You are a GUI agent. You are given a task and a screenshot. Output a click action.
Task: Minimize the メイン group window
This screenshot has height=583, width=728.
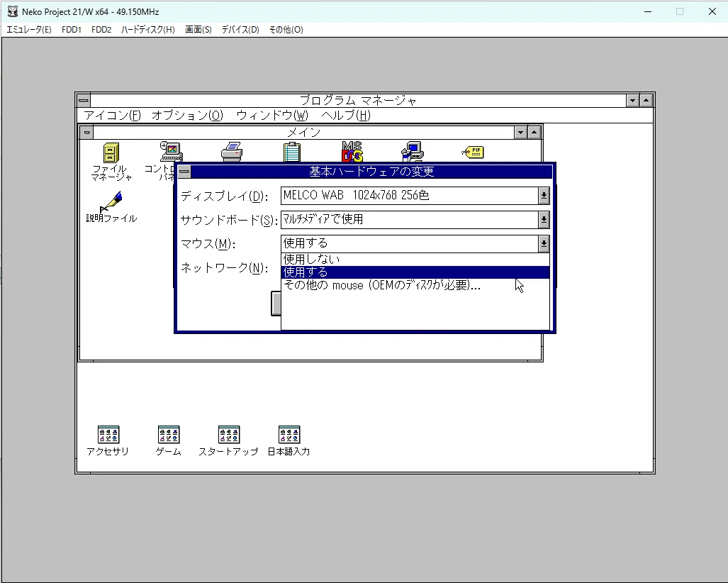[520, 133]
